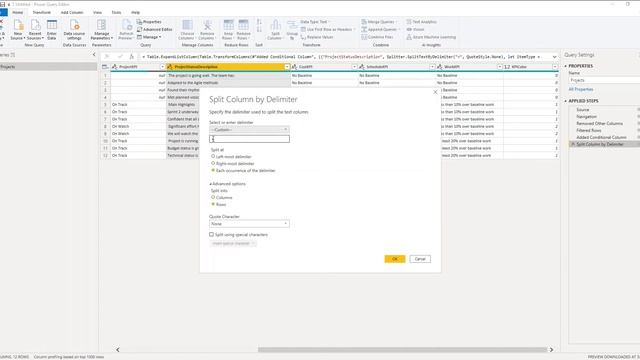Image resolution: width=640 pixels, height=360 pixels.
Task: Click Cancel in the split dialog
Action: tap(420, 259)
